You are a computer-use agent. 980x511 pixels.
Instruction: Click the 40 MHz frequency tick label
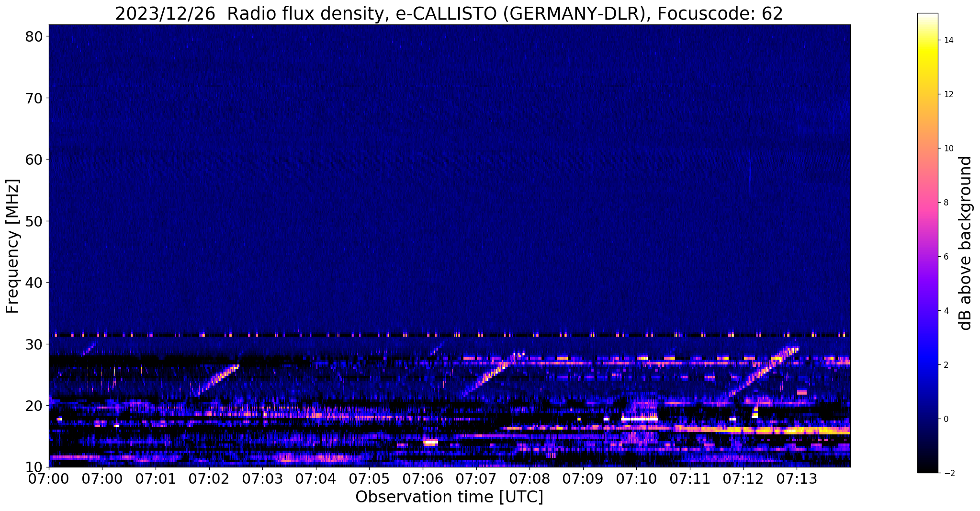pyautogui.click(x=35, y=283)
